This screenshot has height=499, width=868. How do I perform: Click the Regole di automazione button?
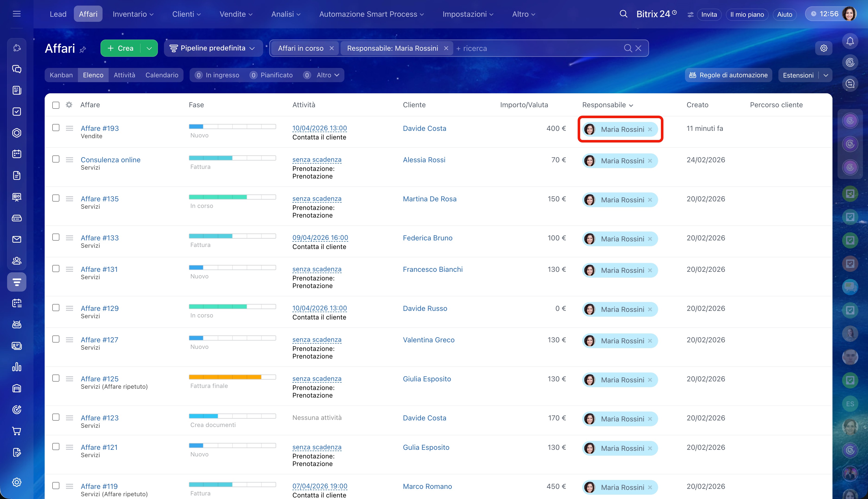[x=728, y=75]
